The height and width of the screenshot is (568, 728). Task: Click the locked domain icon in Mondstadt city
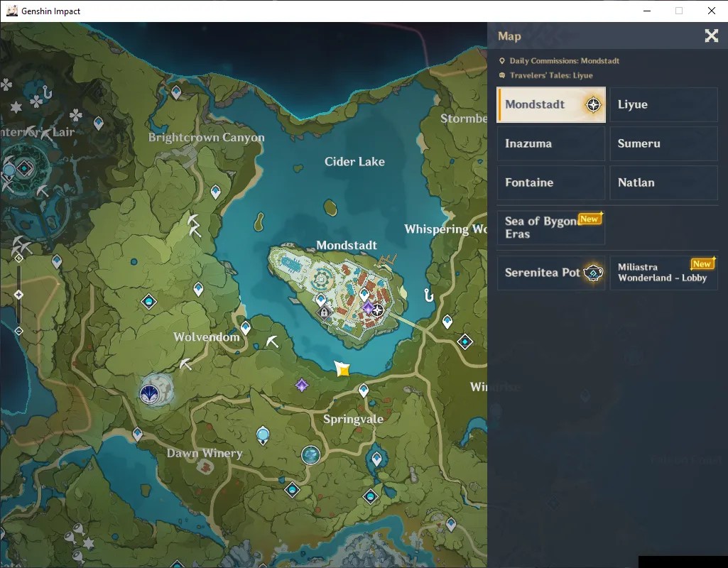[x=325, y=313]
